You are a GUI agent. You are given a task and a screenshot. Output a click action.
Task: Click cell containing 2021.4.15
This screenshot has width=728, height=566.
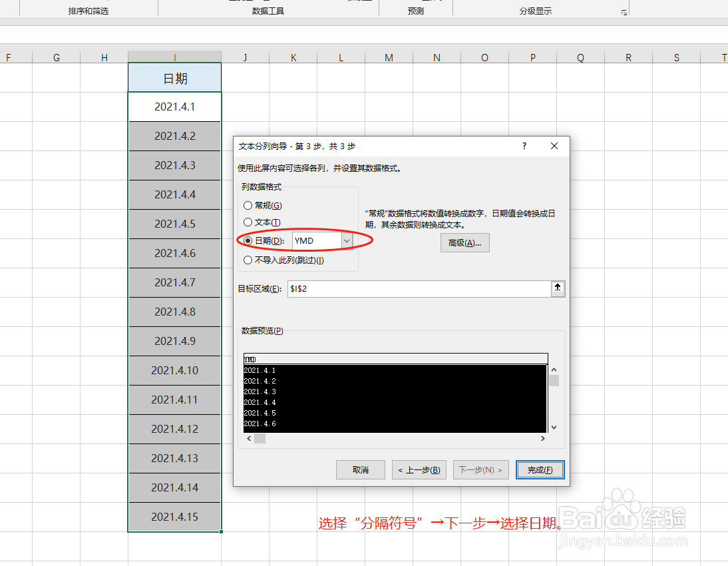pos(174,517)
